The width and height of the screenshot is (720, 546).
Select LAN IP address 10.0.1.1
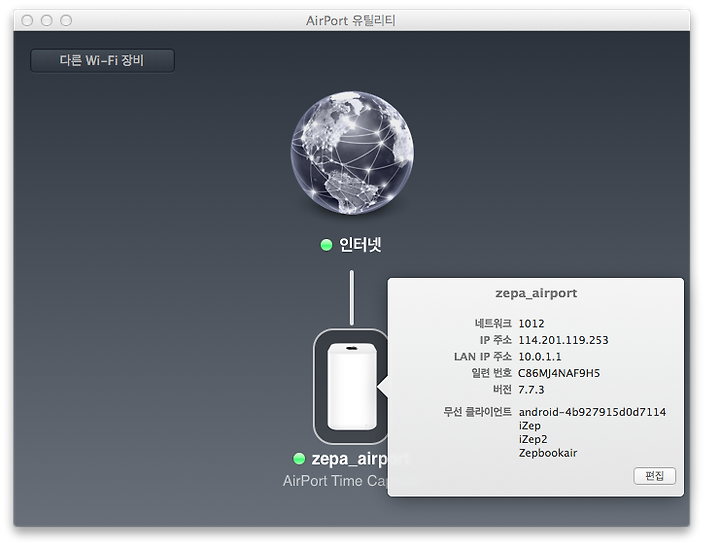540,357
